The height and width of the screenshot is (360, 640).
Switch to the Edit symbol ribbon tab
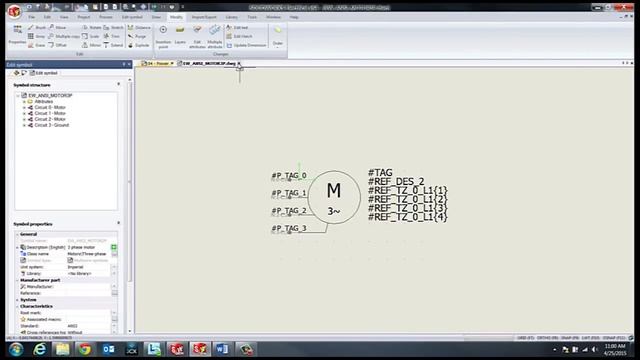coord(132,17)
